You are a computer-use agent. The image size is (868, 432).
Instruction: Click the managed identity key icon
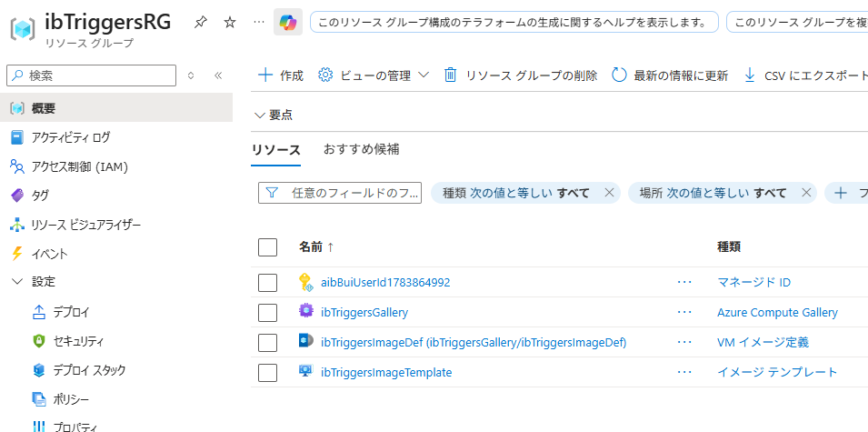pos(306,283)
